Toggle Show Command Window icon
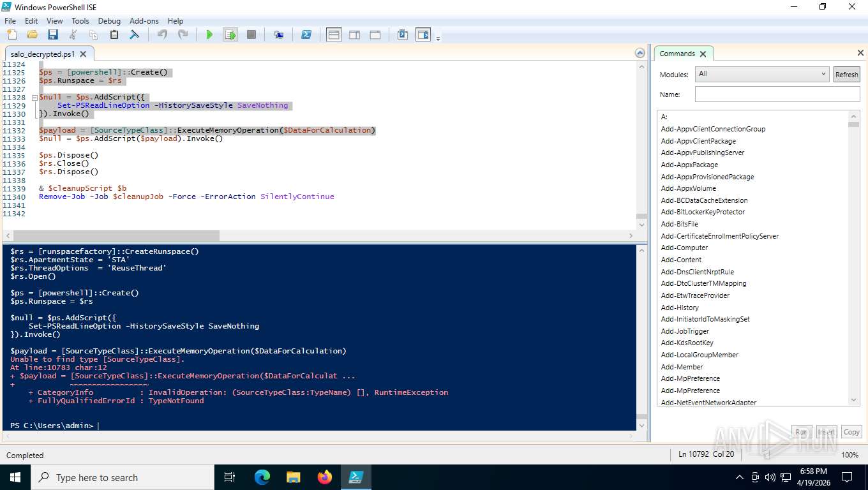Image resolution: width=868 pixels, height=490 pixels. pos(403,34)
